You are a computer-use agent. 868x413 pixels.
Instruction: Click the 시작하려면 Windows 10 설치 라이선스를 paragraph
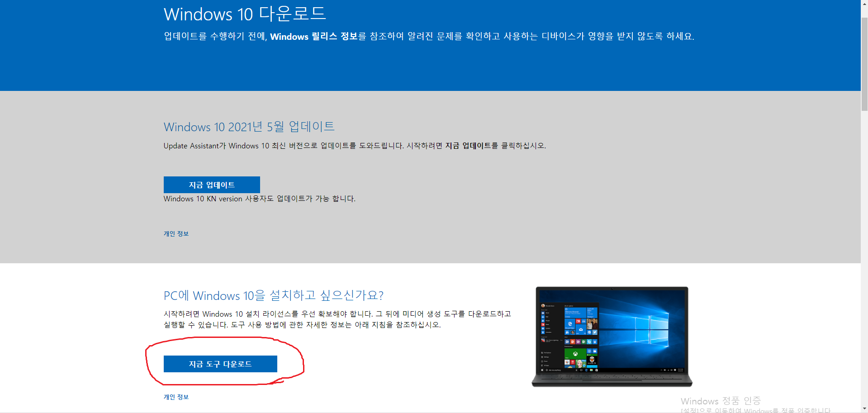point(337,319)
